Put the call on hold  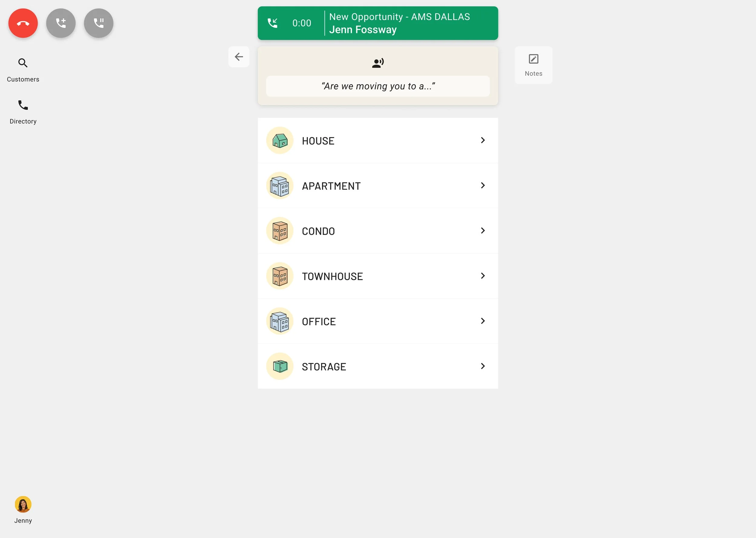coord(99,23)
